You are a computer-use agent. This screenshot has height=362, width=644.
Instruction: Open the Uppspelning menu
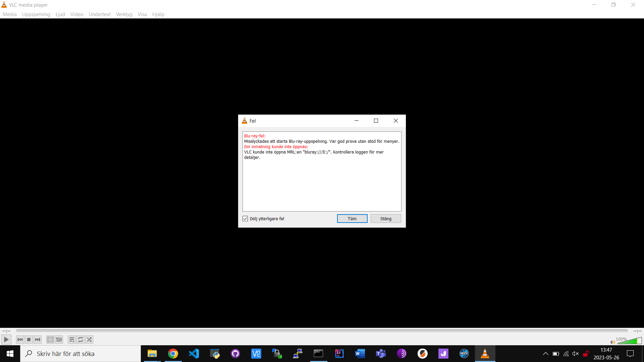click(36, 14)
